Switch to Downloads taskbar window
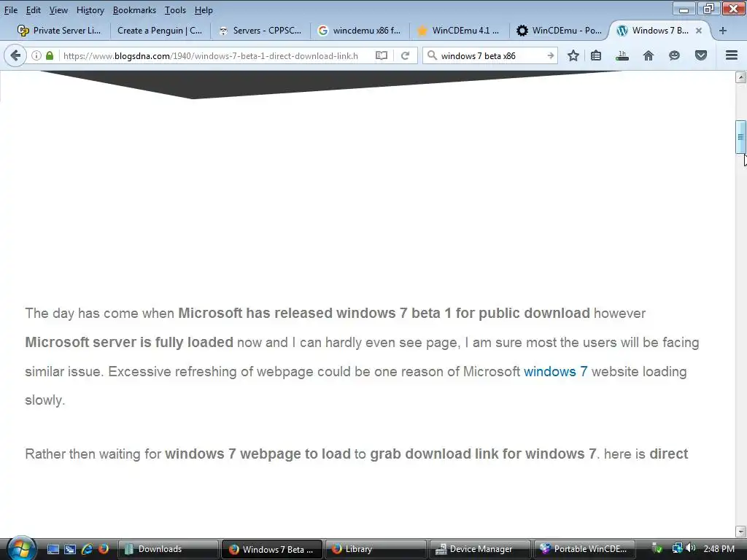 click(x=169, y=549)
